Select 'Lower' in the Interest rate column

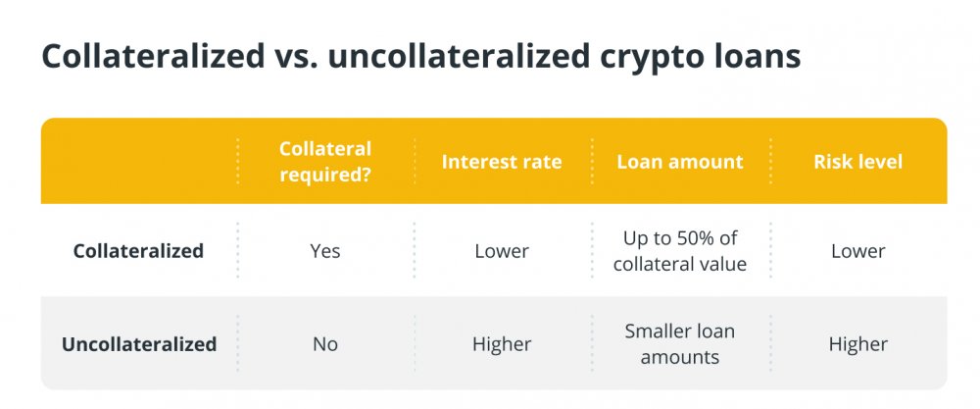(502, 251)
